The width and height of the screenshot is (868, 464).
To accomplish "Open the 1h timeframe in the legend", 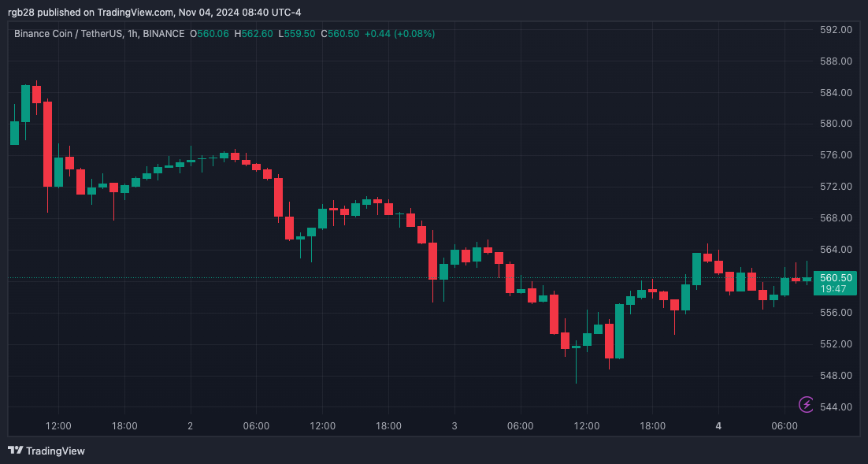I will coord(132,34).
